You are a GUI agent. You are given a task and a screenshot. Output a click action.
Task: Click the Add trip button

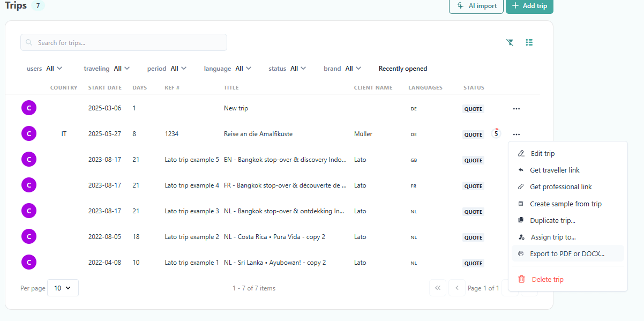tap(529, 6)
